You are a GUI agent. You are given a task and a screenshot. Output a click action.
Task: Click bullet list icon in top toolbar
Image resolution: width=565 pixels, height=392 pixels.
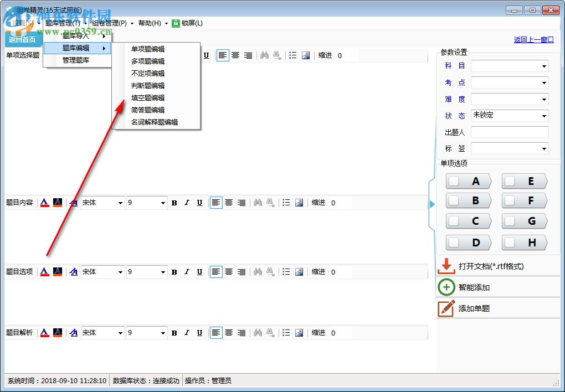(293, 55)
